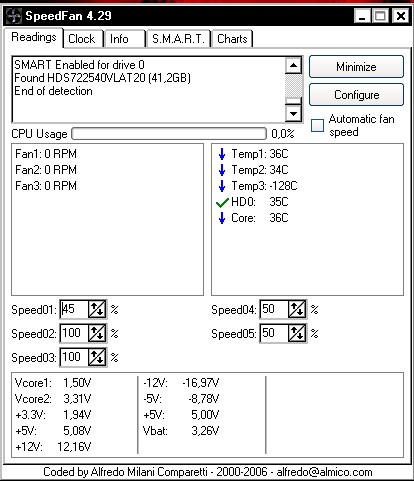The image size is (414, 481).
Task: Enable the Automatic fan speed checkbox
Action: click(x=317, y=126)
